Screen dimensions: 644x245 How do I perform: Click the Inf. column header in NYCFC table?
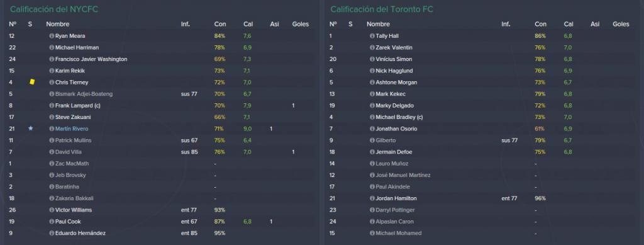tap(186, 25)
